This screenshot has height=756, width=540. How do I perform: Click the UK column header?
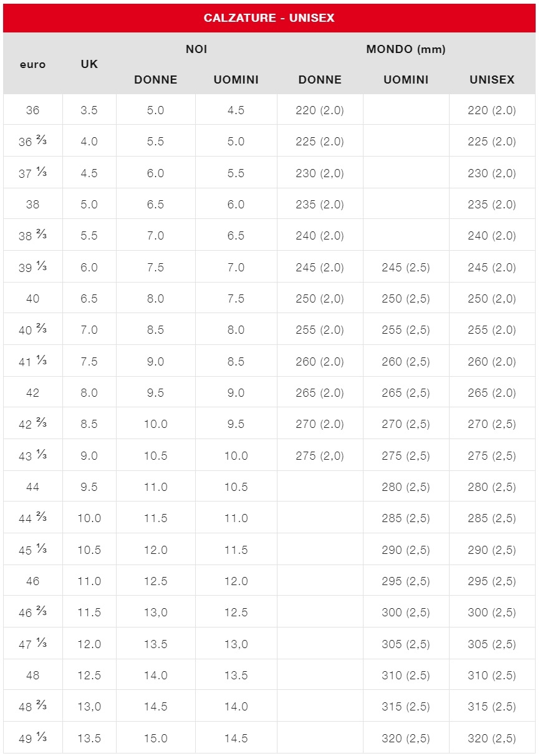coord(89,64)
